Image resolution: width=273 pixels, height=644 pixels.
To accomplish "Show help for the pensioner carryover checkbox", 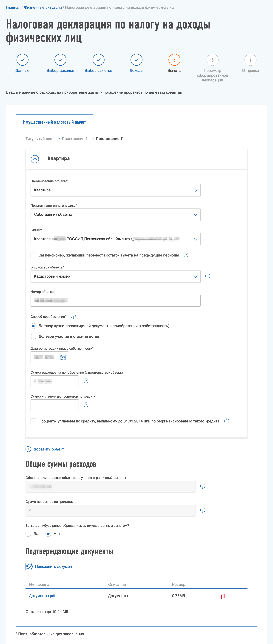I will (x=186, y=255).
